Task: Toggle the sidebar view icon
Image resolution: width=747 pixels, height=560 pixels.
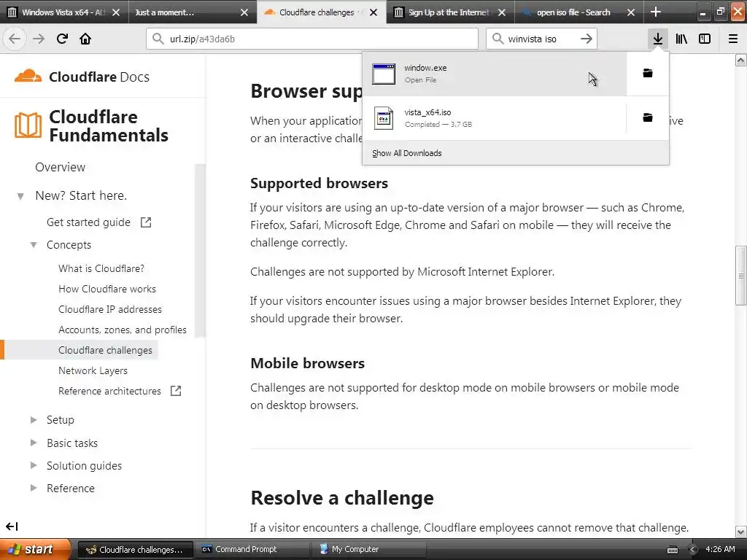Action: 705,39
